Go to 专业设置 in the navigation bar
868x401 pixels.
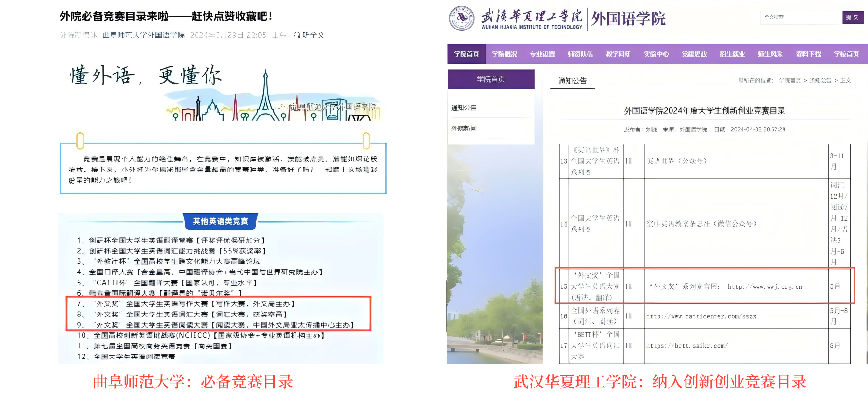click(543, 54)
